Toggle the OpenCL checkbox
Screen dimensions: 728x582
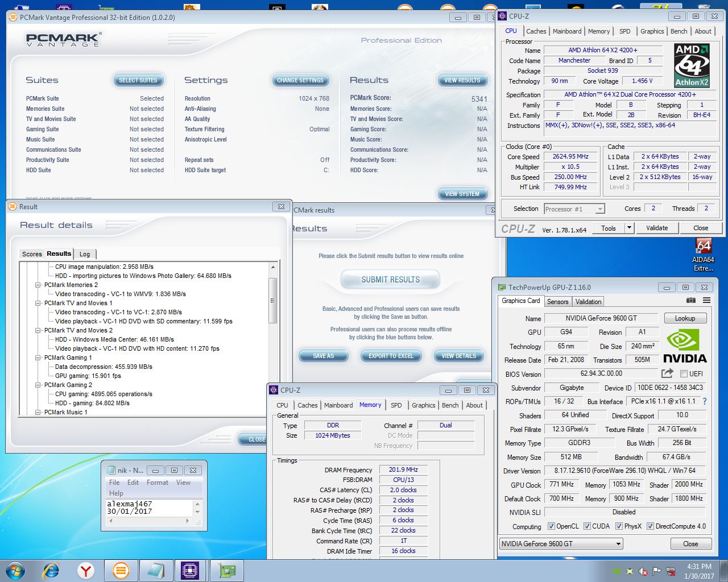[x=551, y=526]
